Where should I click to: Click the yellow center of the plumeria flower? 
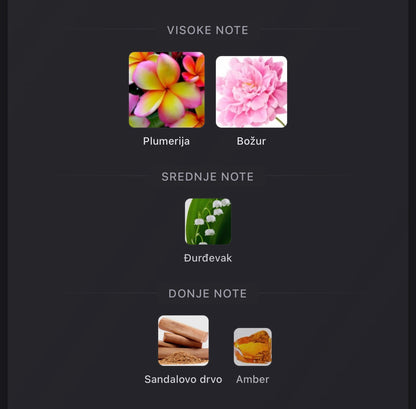165,89
